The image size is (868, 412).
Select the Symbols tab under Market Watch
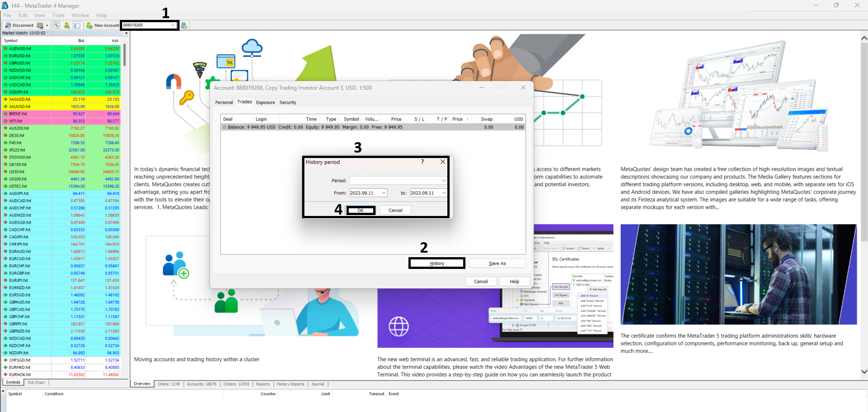13,383
